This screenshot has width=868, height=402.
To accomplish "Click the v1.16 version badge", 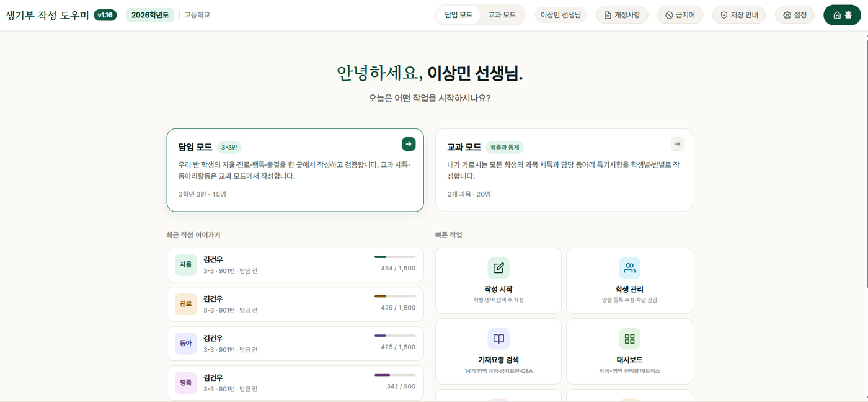I will (x=105, y=15).
